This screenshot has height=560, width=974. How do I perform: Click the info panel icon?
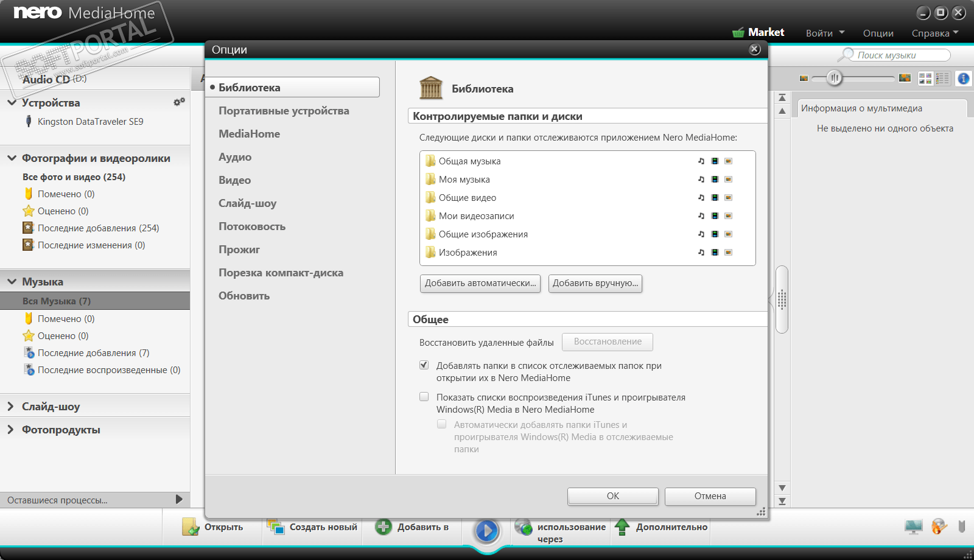tap(964, 78)
